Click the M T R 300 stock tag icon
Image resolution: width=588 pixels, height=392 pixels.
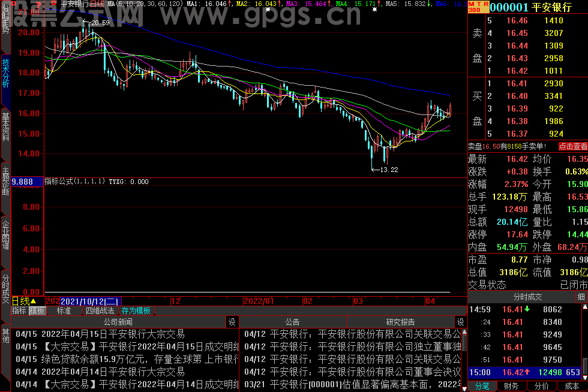(x=479, y=7)
